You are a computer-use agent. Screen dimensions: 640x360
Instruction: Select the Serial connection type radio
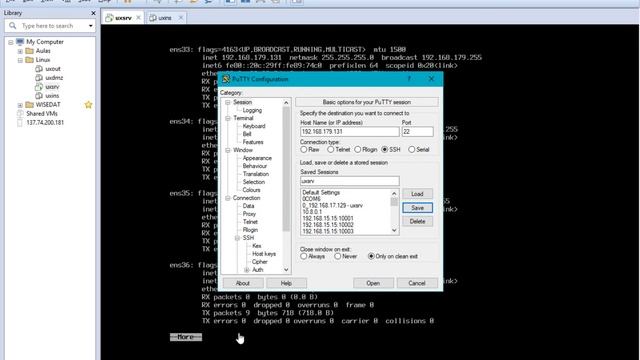point(411,150)
